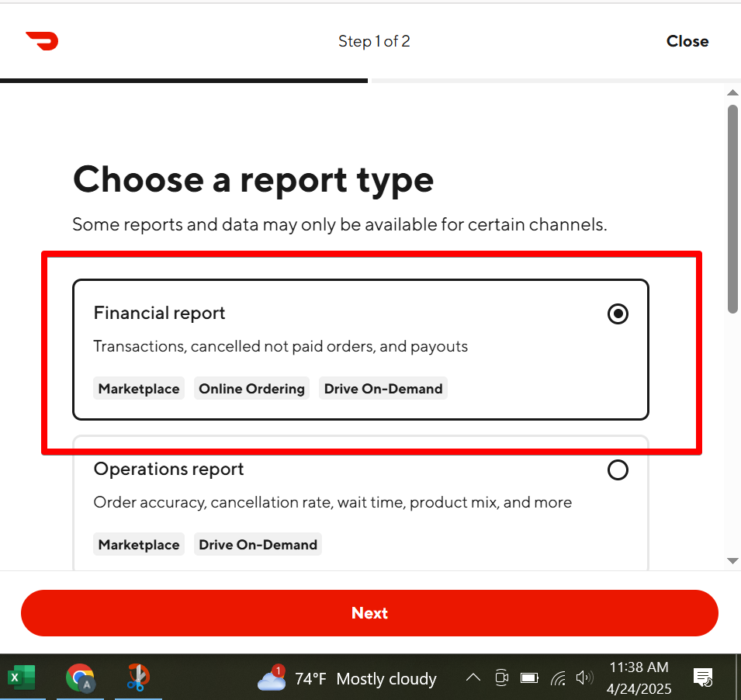Click Close to exit the report wizard

687,41
